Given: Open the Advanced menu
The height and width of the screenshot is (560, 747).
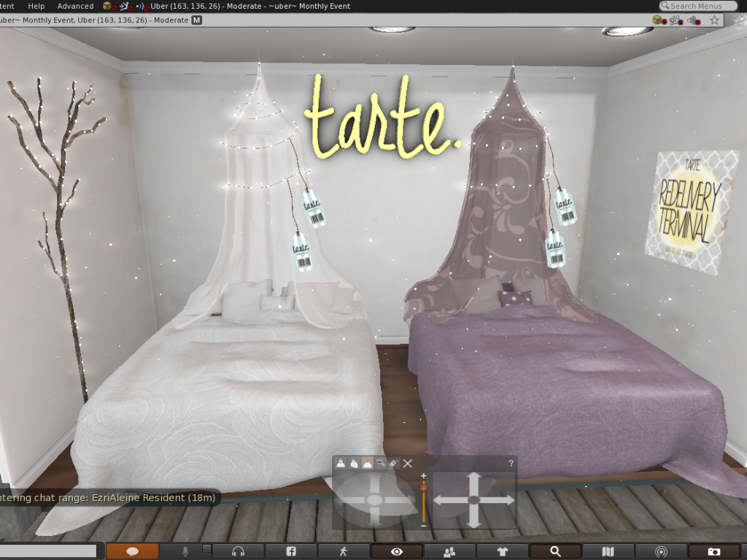Looking at the screenshot, I should (x=75, y=6).
